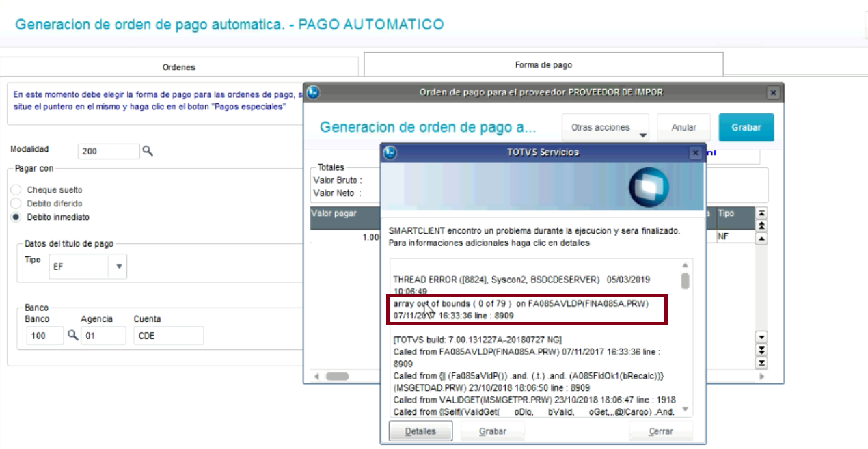Image resolution: width=868 pixels, height=449 pixels.
Task: Close the Orden de pago dialog
Action: coord(773,92)
